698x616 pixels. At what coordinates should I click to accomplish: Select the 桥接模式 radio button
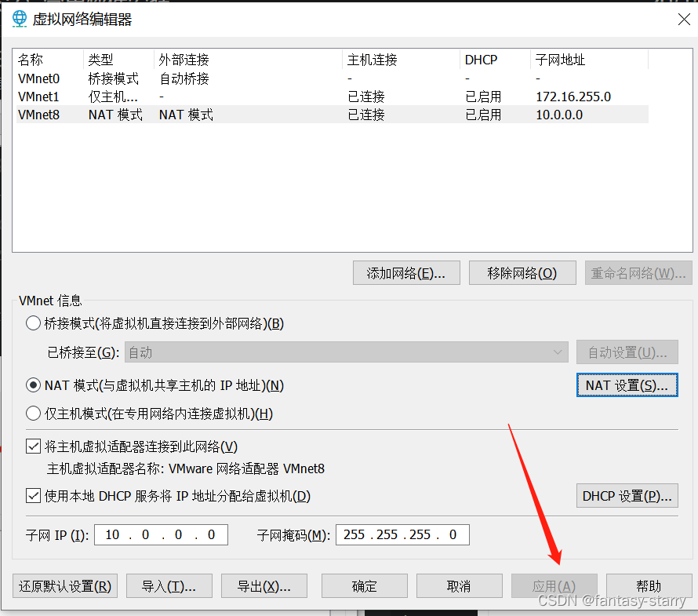[34, 323]
